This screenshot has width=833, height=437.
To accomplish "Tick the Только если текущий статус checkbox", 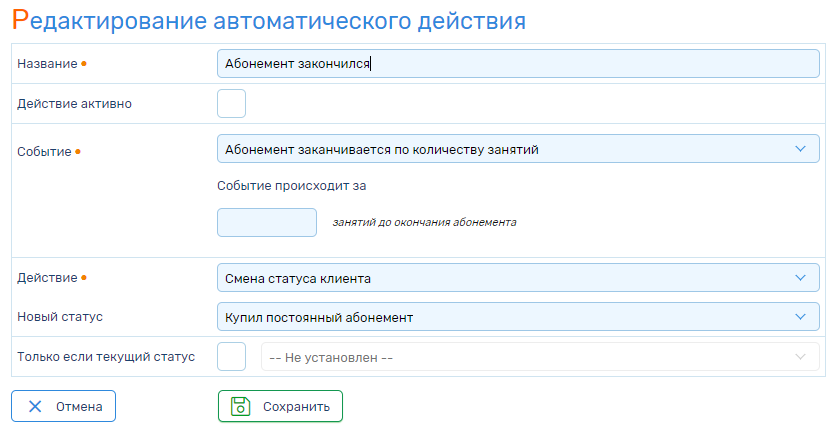I will (x=231, y=356).
